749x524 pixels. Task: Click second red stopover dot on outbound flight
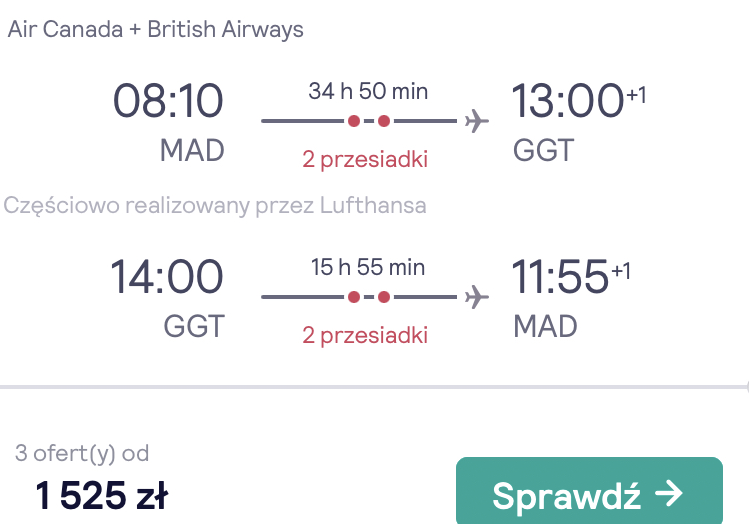click(384, 121)
